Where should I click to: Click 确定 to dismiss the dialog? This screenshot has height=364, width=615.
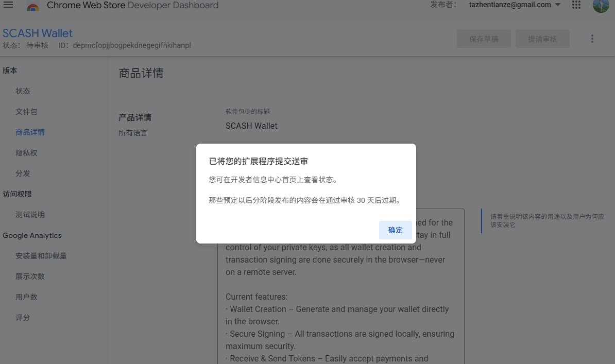coord(396,230)
